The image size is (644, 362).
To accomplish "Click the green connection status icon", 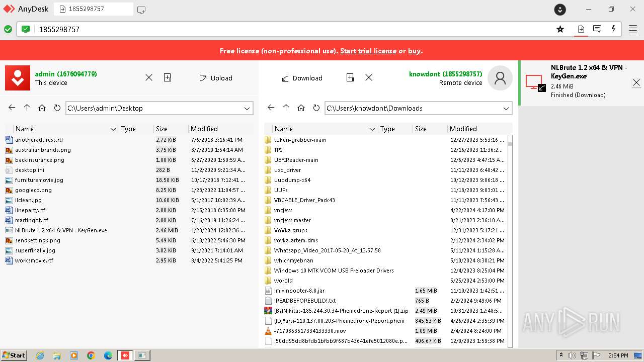I will tap(8, 29).
